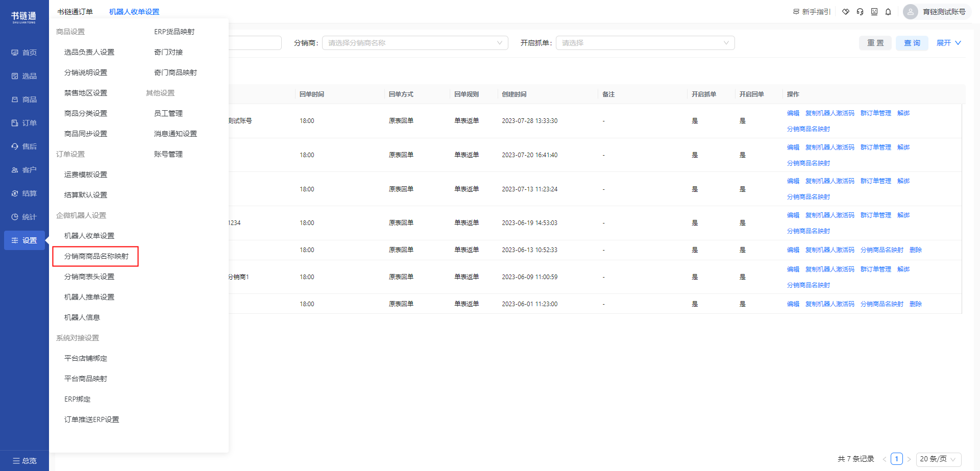Click 群订单管理 in the 2023-07-13 row

(876, 181)
